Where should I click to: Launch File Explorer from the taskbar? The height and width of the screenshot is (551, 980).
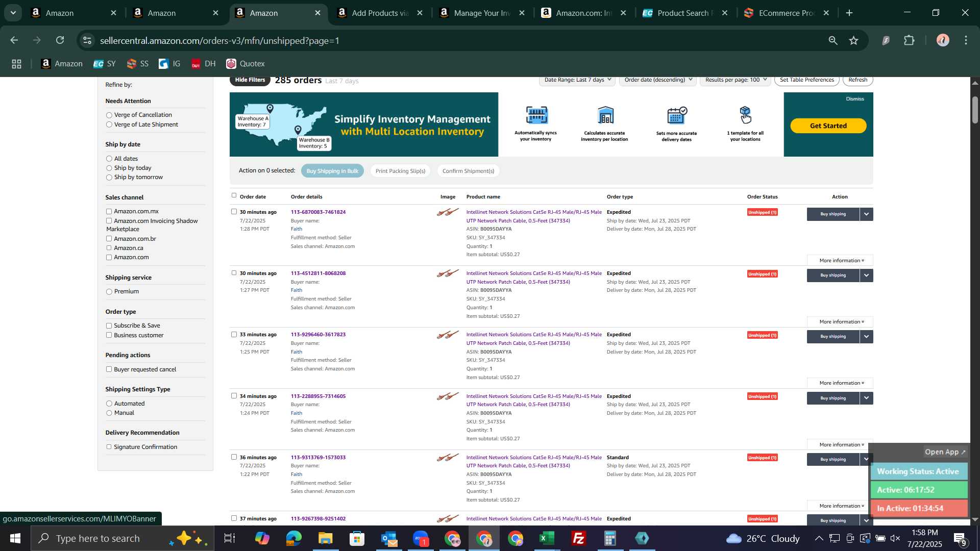pyautogui.click(x=325, y=538)
